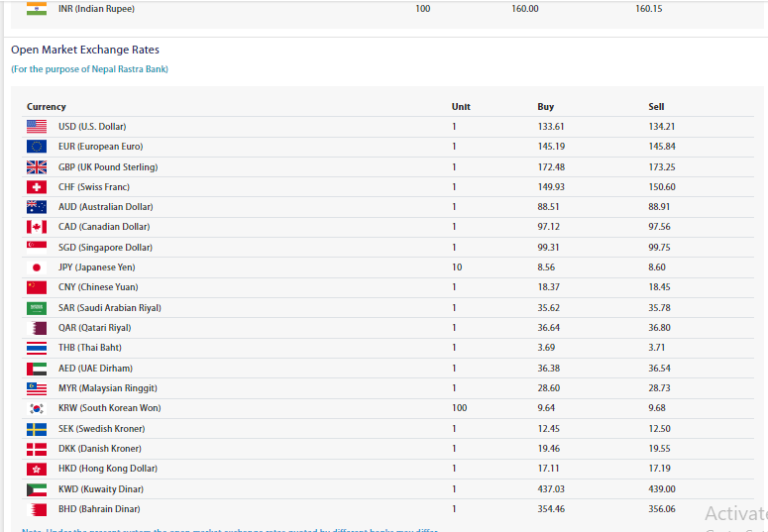This screenshot has width=768, height=532.
Task: Click the Swiss Franc flag icon
Action: (37, 187)
